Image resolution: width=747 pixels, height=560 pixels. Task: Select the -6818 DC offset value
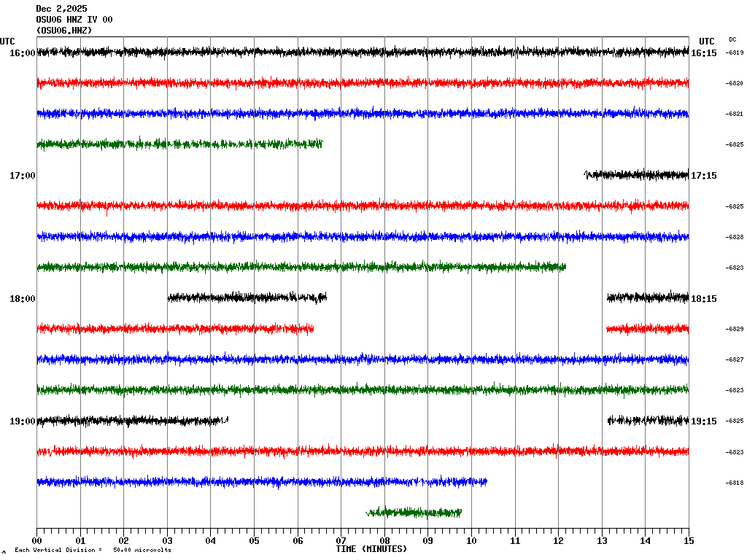click(x=735, y=483)
